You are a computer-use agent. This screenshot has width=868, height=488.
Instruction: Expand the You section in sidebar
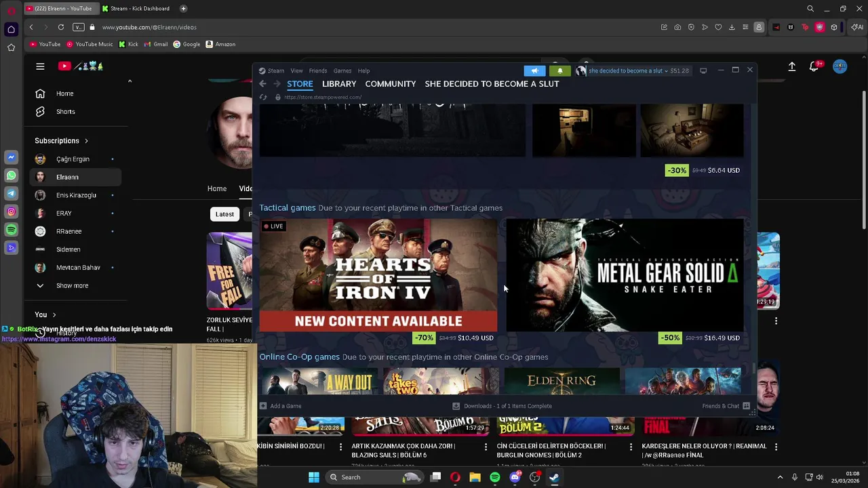click(45, 314)
